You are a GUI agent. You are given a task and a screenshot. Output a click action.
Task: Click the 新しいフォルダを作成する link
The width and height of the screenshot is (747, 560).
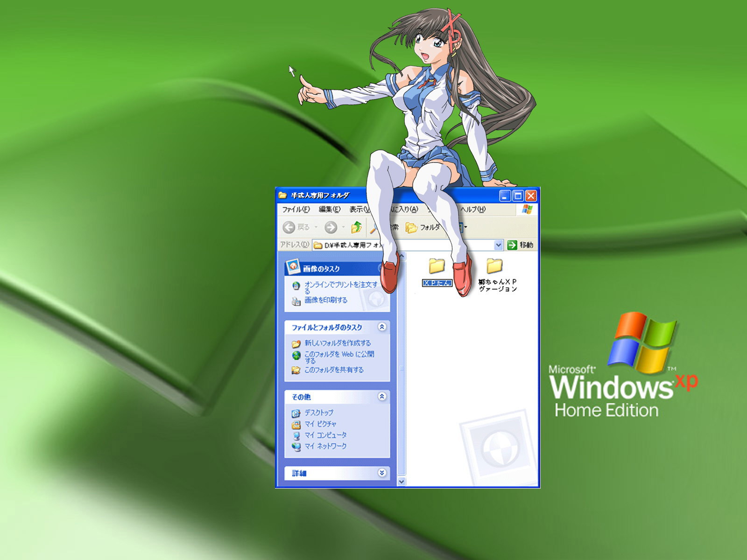[x=338, y=343]
